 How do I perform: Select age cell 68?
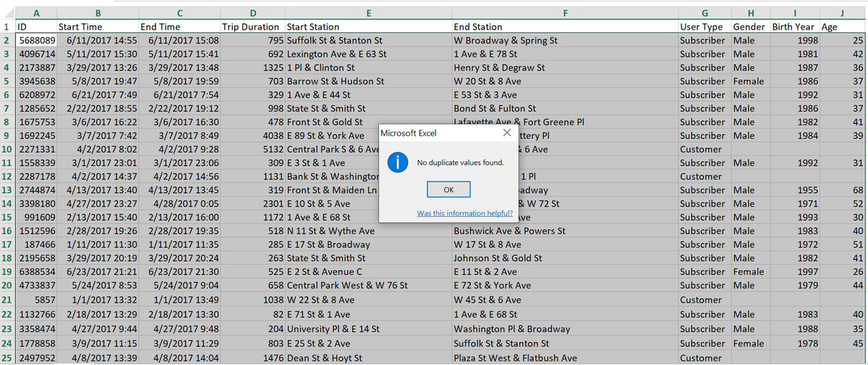coord(843,190)
